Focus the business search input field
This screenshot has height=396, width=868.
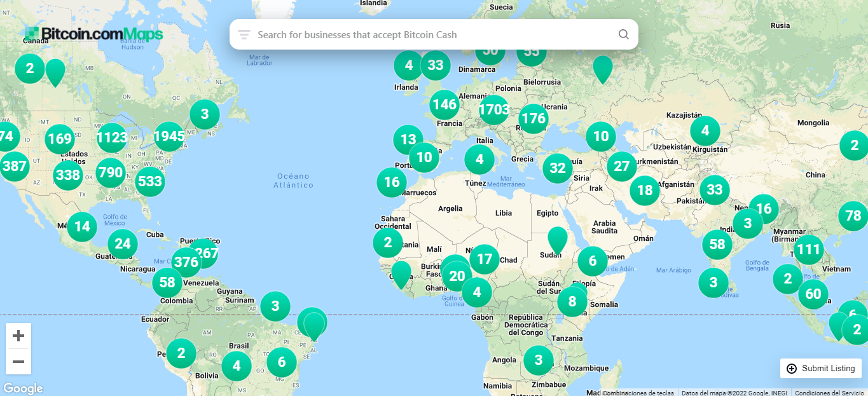434,34
